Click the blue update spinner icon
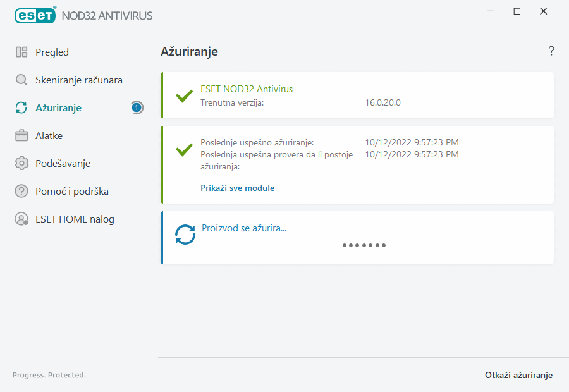Screen dimensions: 569x392 [x=185, y=235]
